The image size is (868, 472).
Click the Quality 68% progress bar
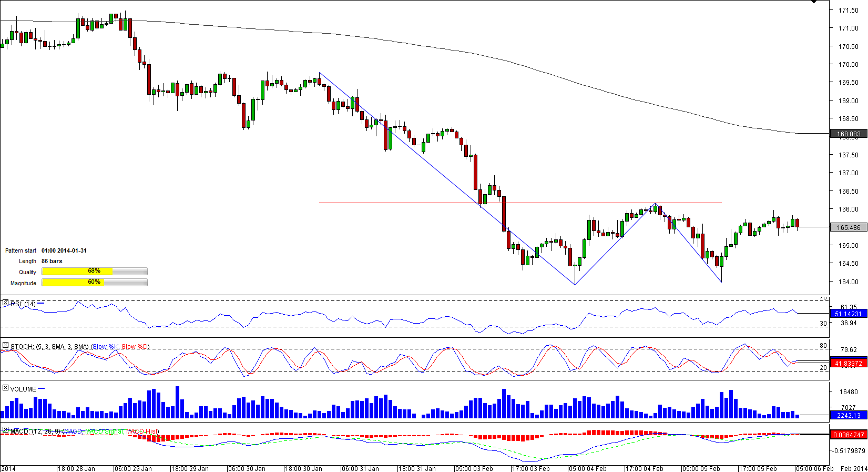coord(95,272)
